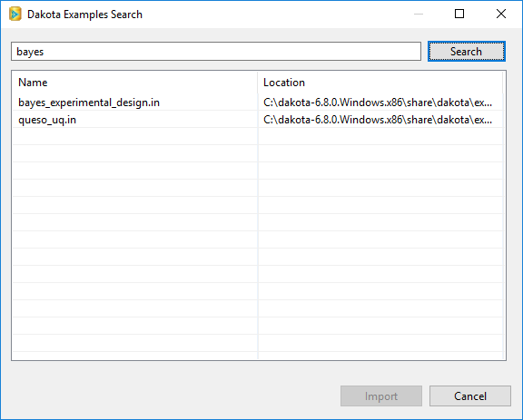
Task: Close the Dakota Examples Search window
Action: coord(501,14)
